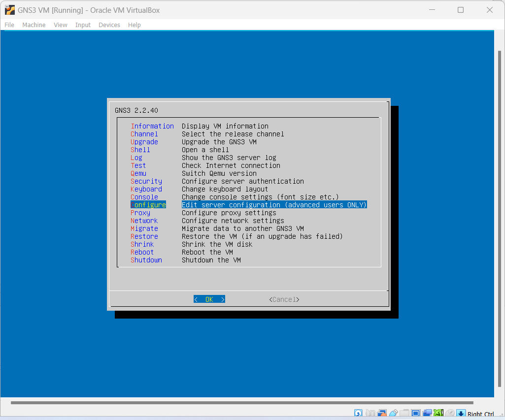Select the Shell entry
Screen dimensions: 505x420
180,150
